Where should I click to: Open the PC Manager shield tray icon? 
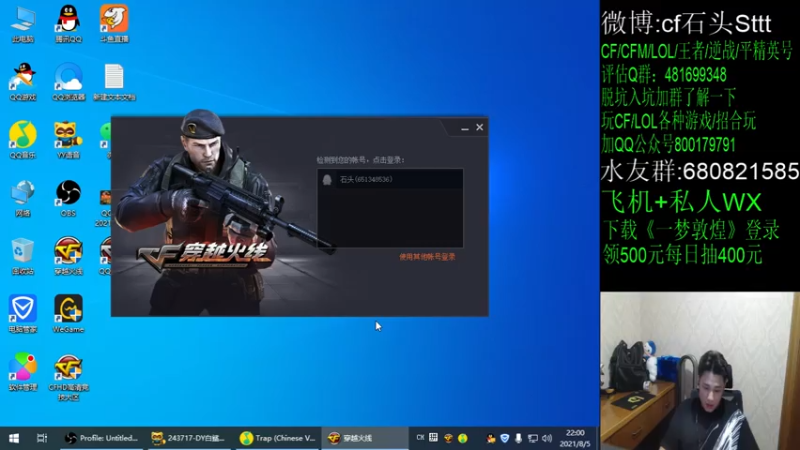coord(505,438)
